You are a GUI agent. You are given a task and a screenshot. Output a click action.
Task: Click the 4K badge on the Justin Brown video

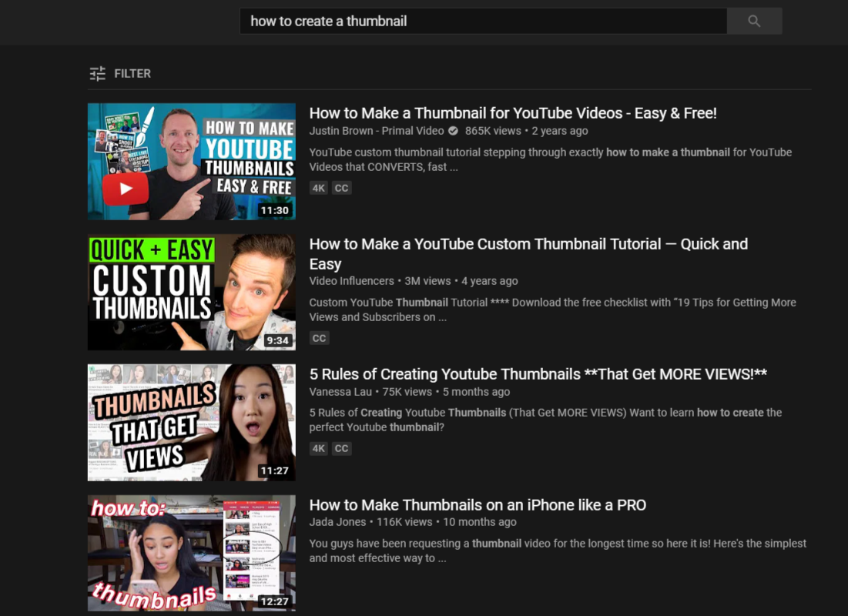click(x=319, y=188)
